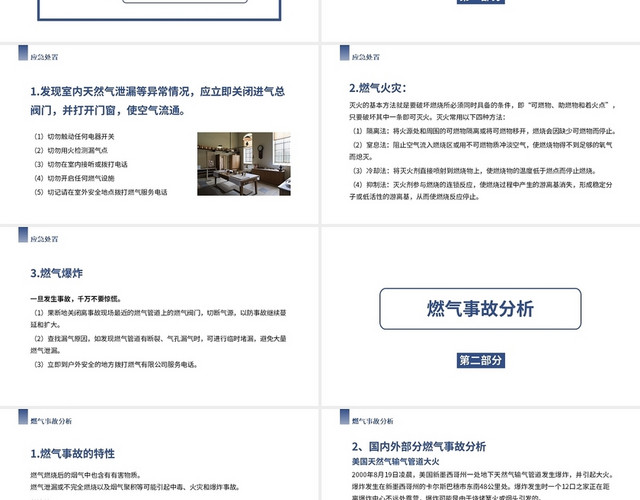
Task: Click the line '（3）切勿在室内接听或拨打电话'
Action: coord(81,164)
